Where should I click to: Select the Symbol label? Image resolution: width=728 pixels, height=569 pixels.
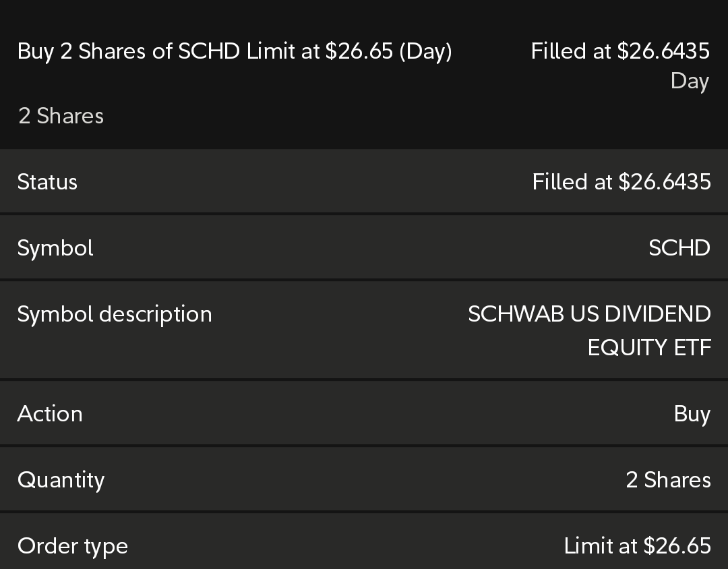tap(55, 248)
